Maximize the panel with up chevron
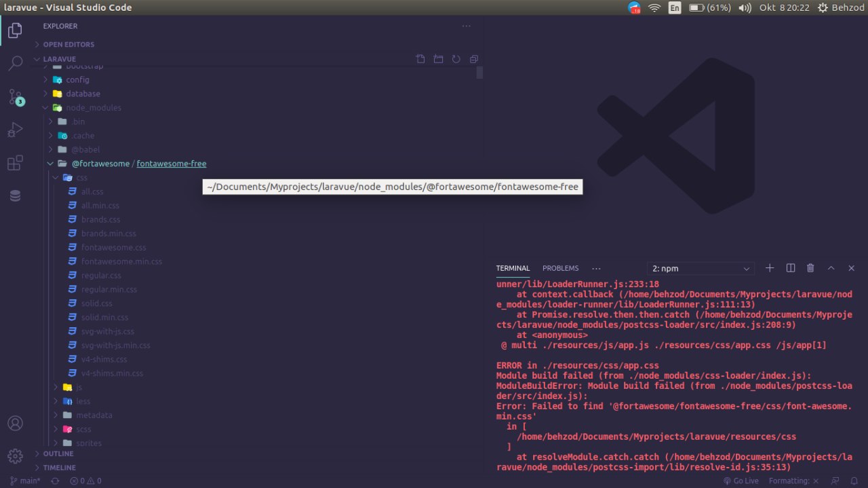Image resolution: width=868 pixels, height=488 pixels. [831, 268]
